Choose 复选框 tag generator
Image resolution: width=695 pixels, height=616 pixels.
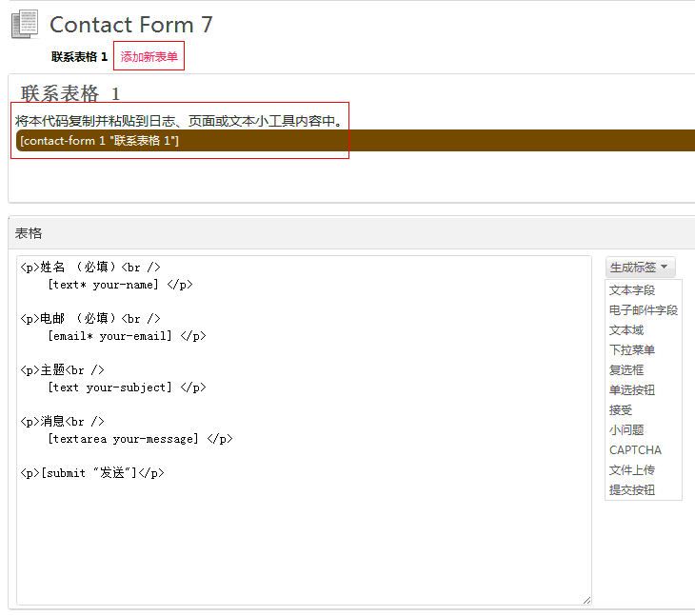(625, 370)
